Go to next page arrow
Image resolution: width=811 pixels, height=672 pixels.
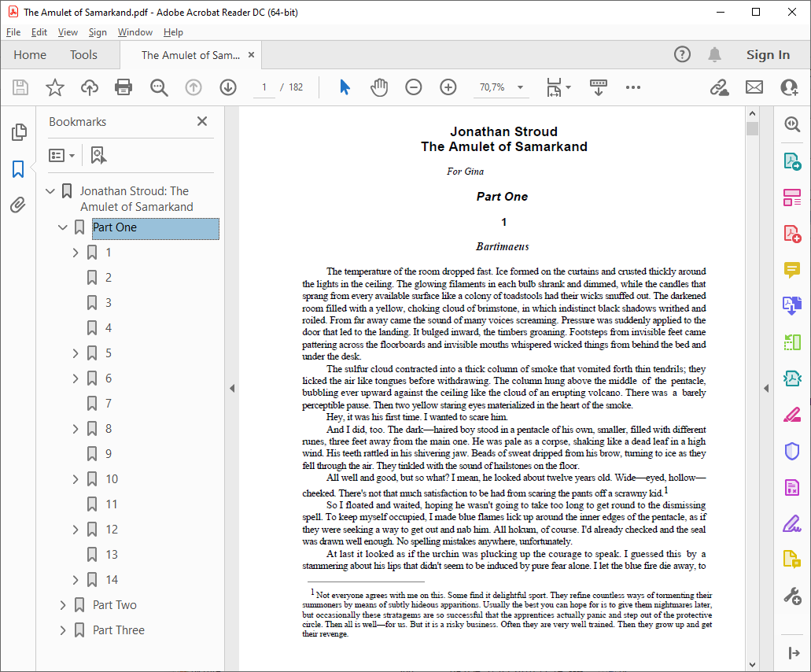click(x=228, y=87)
